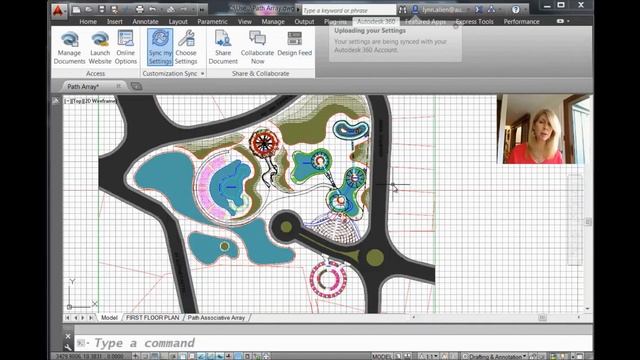The image size is (640, 360).
Task: Start Collaborate Now session
Action: 258,47
